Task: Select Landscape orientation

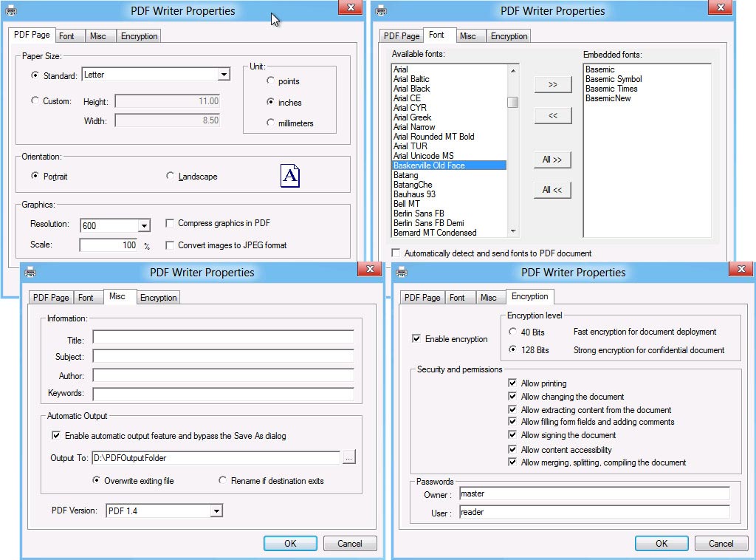Action: 170,176
